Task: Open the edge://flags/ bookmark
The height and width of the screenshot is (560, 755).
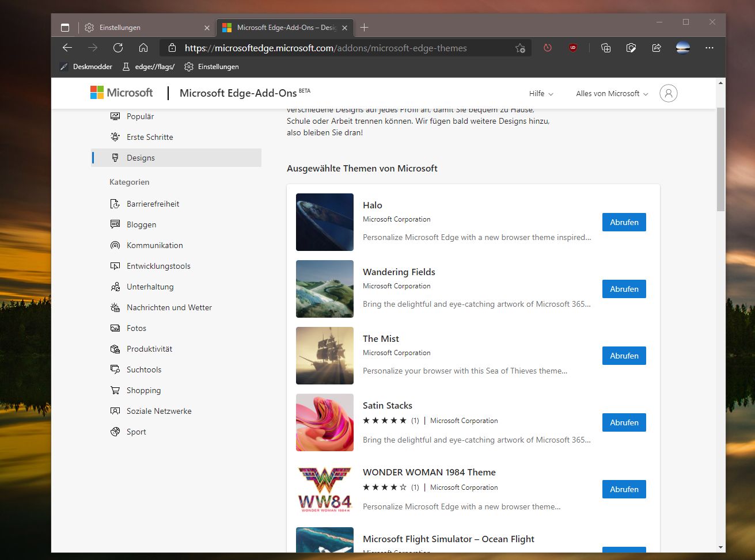Action: click(x=148, y=67)
